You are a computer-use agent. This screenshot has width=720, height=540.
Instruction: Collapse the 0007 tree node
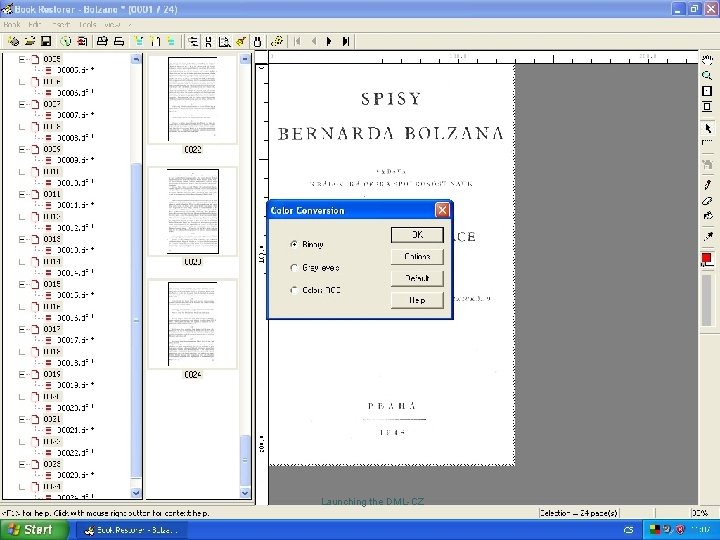pos(22,104)
